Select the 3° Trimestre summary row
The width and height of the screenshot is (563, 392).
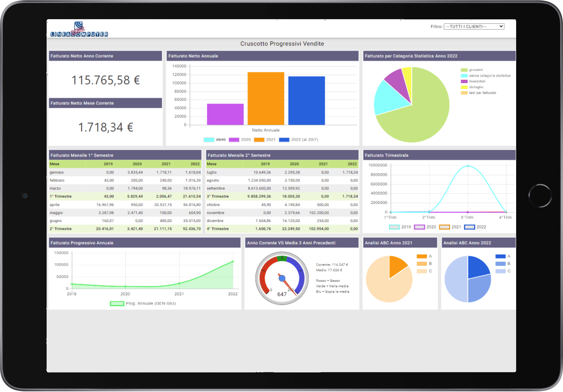pyautogui.click(x=282, y=197)
